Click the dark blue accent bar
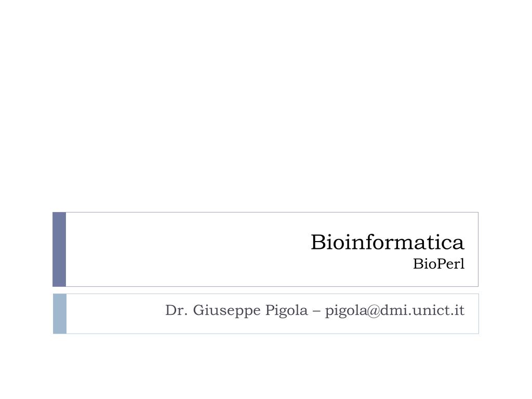Viewport: 532px width, 399px height. click(59, 249)
